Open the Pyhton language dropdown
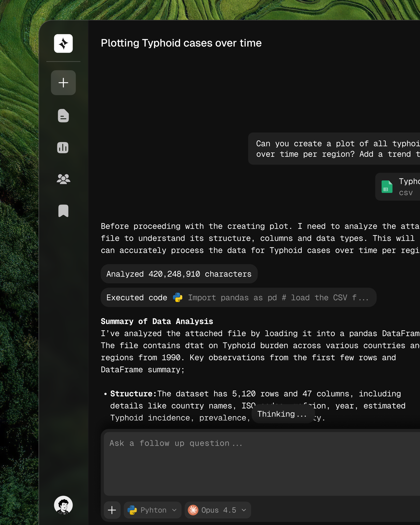This screenshot has width=420, height=525. (x=152, y=510)
